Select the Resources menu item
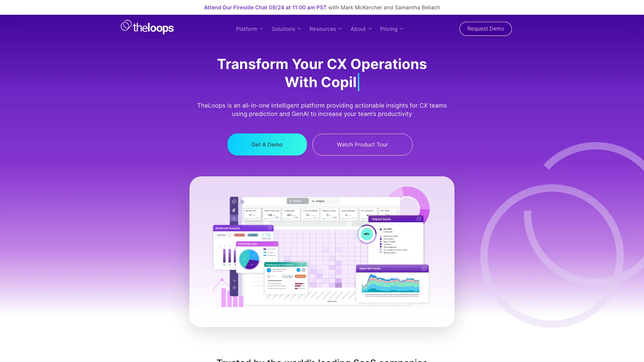 (x=322, y=29)
